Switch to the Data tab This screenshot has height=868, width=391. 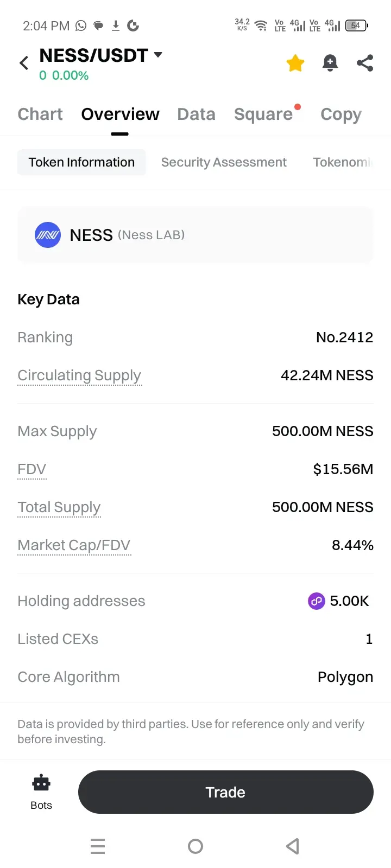[x=196, y=114]
